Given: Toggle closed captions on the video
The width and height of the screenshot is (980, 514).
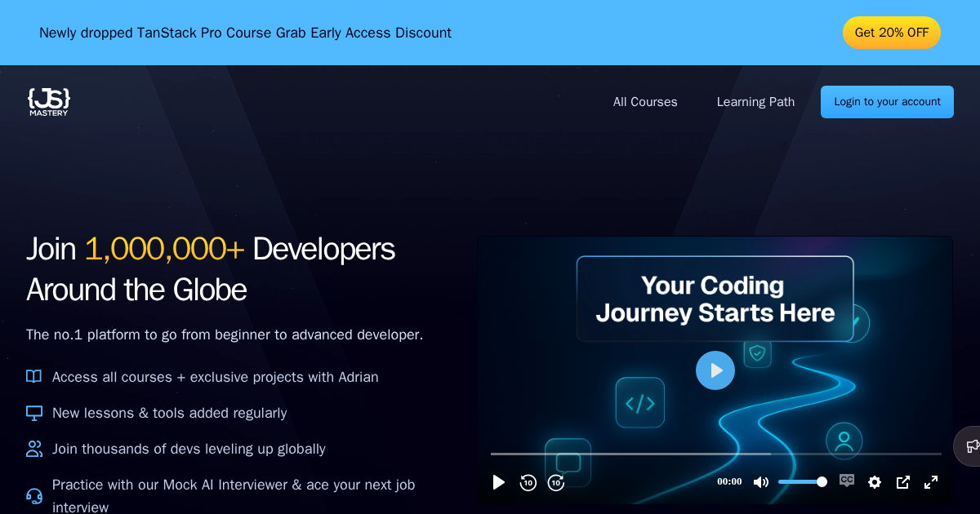Looking at the screenshot, I should point(847,481).
